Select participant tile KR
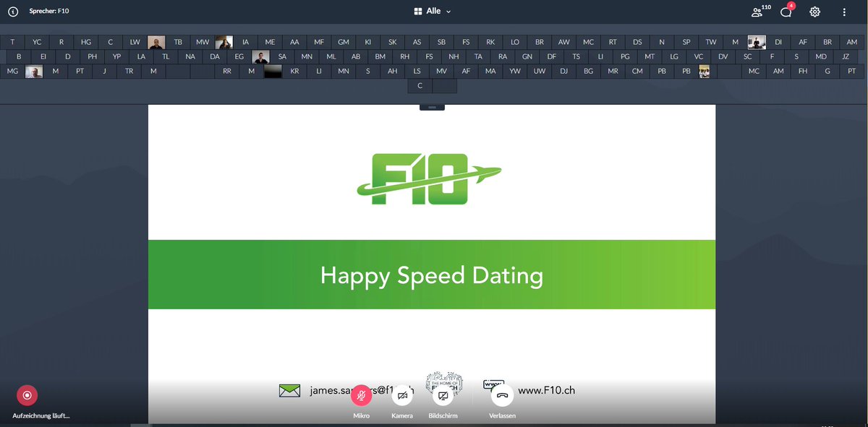868x427 pixels. (294, 71)
